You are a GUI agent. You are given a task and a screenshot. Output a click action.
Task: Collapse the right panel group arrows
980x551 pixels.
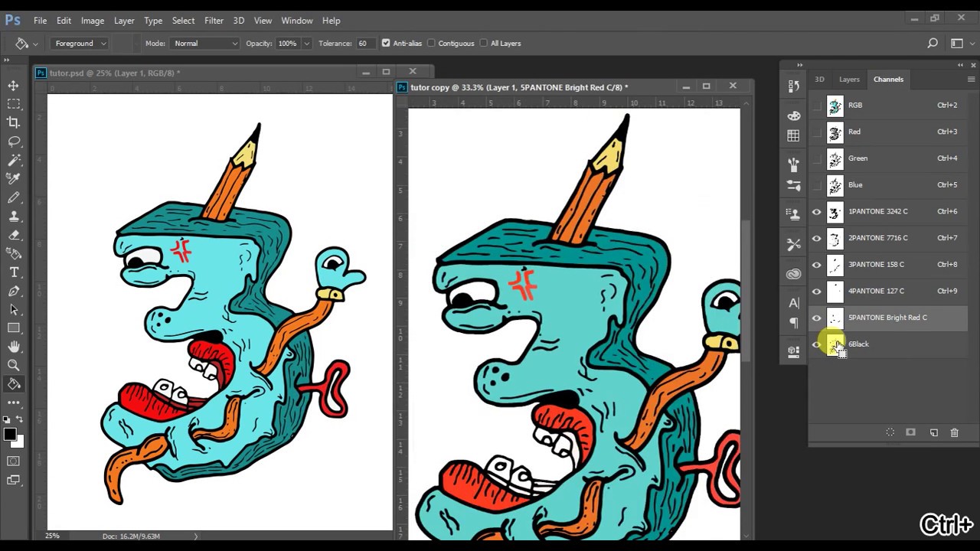961,65
